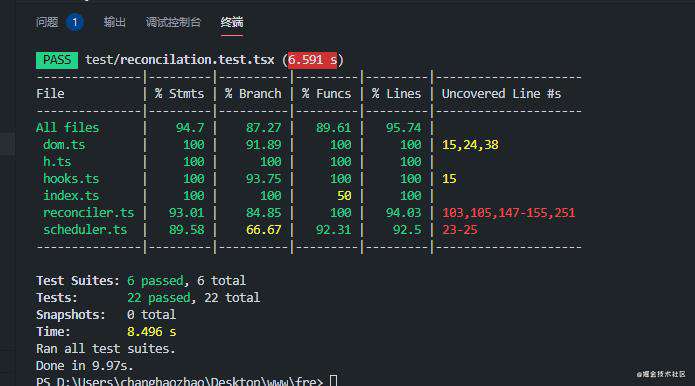Image resolution: width=695 pixels, height=386 pixels.
Task: Click the hooks.ts file name
Action: 71,179
